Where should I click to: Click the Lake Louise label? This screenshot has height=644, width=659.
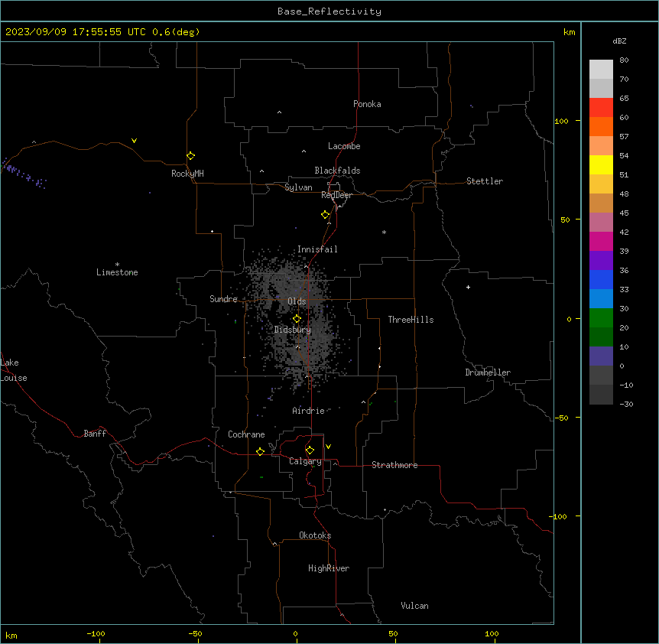pos(14,370)
